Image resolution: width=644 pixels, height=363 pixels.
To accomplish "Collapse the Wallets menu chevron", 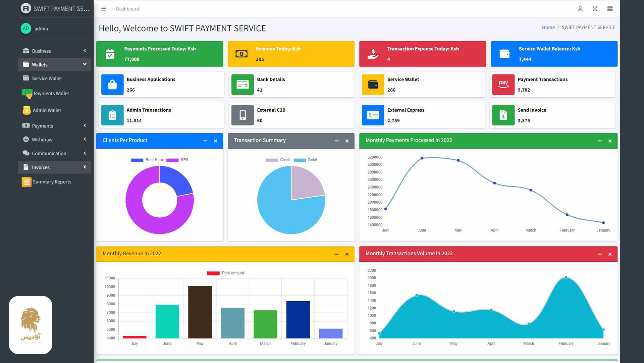I will tap(85, 64).
